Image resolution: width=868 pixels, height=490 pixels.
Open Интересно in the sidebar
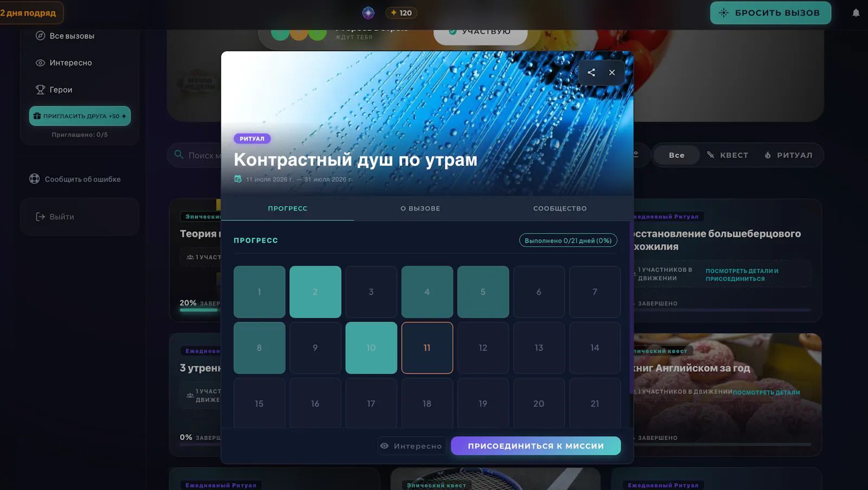64,62
